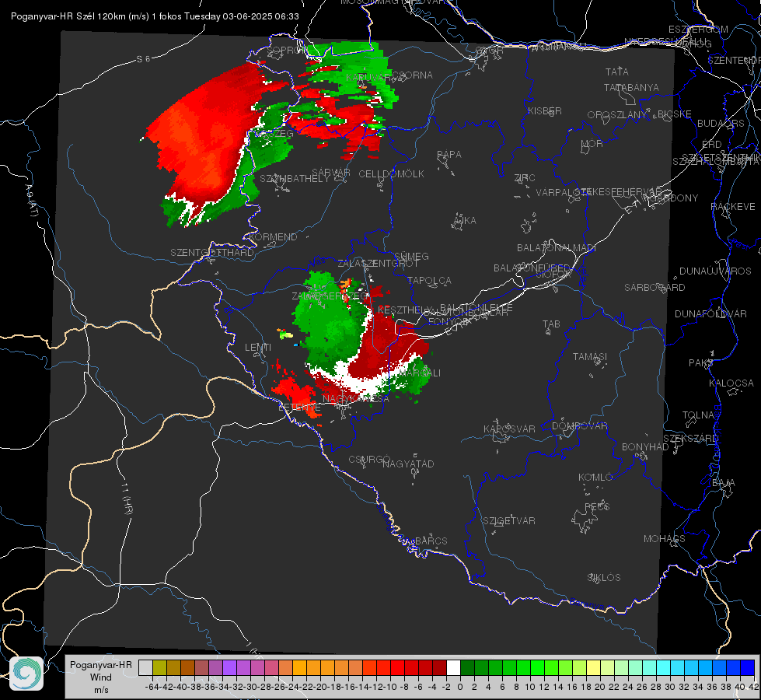
Task: Click the TATABANYA city label
Action: [x=631, y=87]
